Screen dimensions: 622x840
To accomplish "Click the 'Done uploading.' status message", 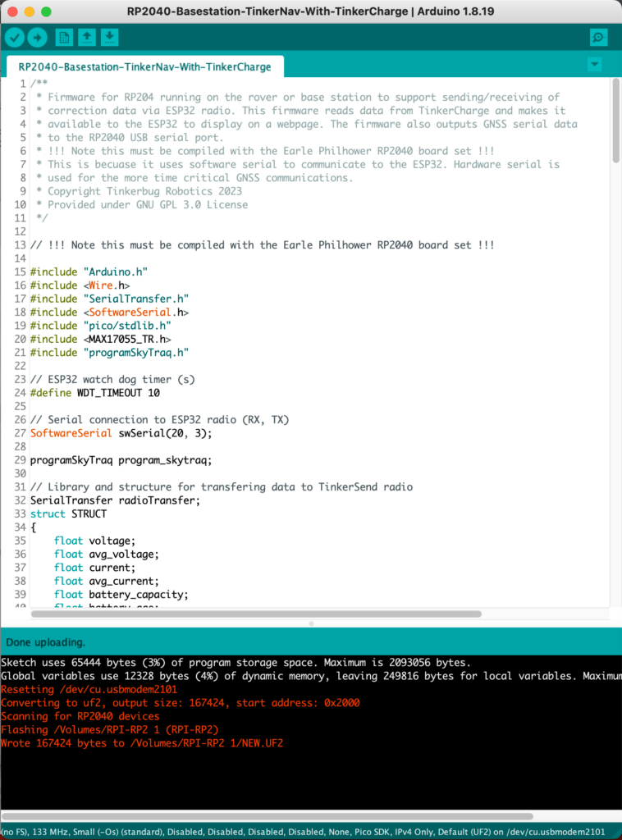I will pyautogui.click(x=45, y=642).
